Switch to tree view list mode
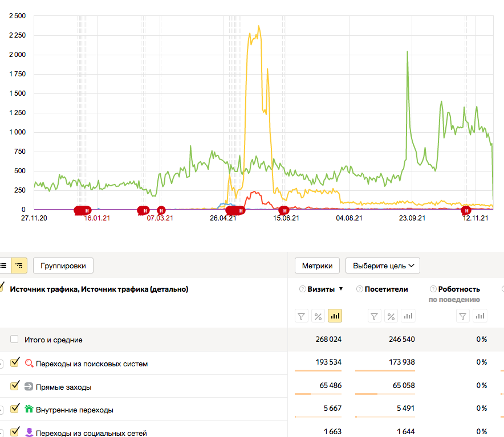This screenshot has height=437, width=504. click(19, 265)
